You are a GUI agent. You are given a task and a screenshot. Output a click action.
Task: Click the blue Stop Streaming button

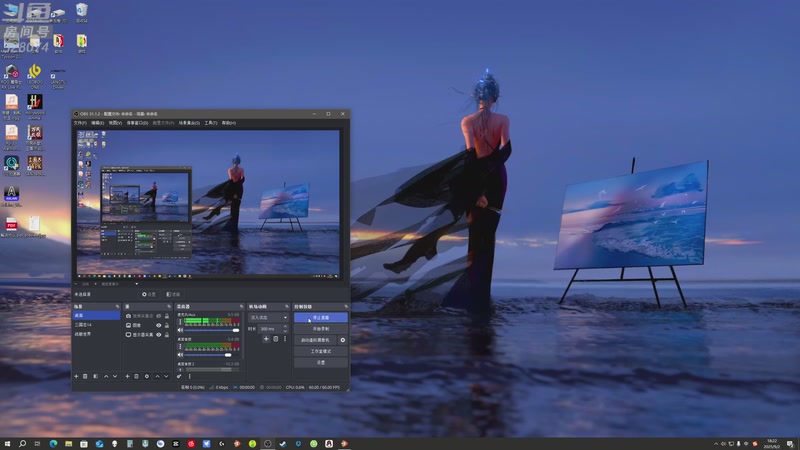[x=320, y=317]
